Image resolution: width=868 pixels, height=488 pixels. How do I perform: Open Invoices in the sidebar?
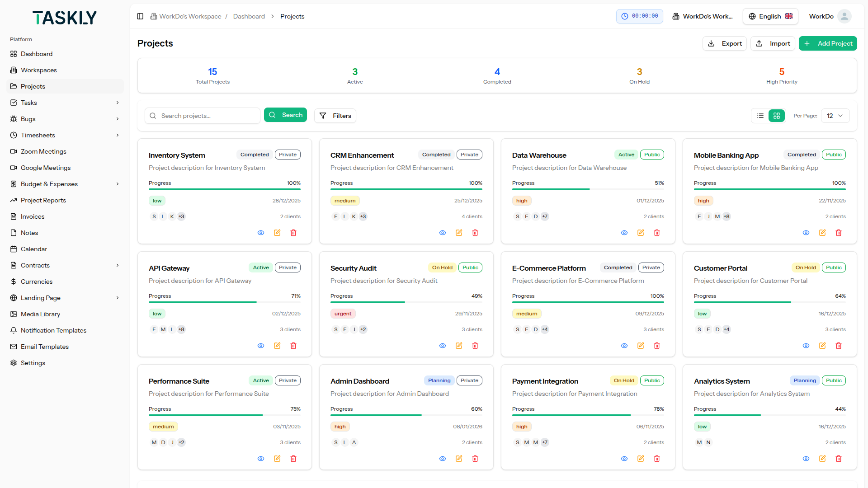(x=65, y=216)
